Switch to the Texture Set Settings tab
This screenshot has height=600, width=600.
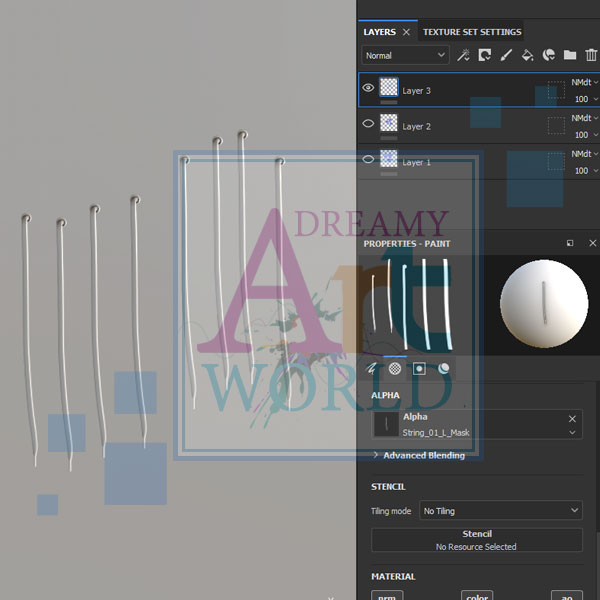pyautogui.click(x=471, y=32)
